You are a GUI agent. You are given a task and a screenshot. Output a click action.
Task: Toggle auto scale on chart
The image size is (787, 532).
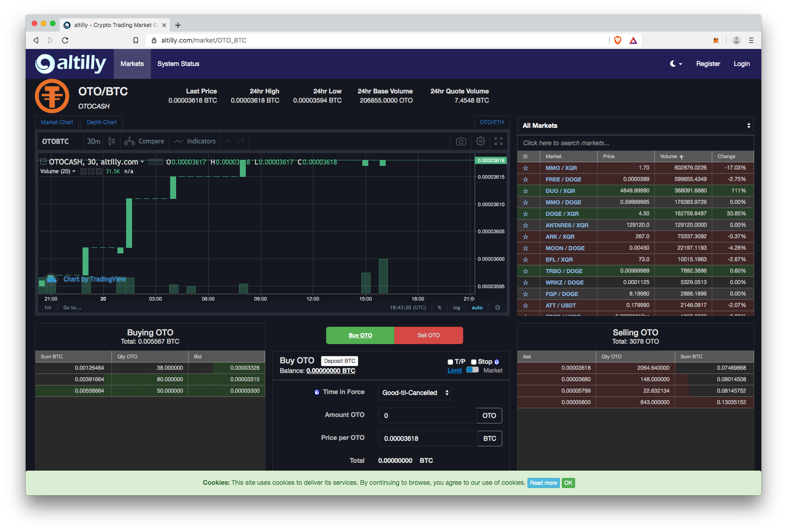(x=477, y=307)
